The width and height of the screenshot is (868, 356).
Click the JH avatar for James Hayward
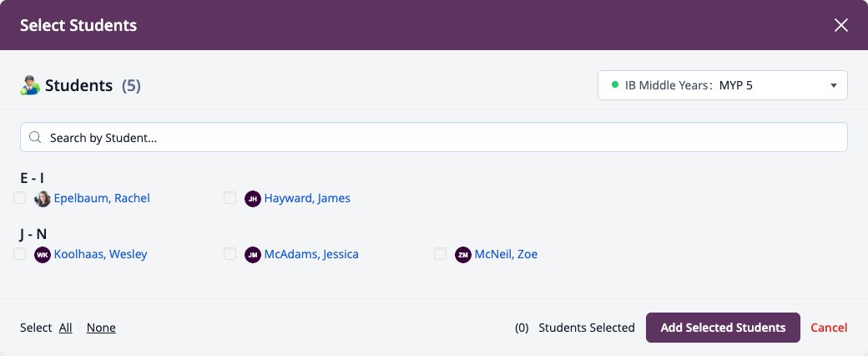click(253, 199)
